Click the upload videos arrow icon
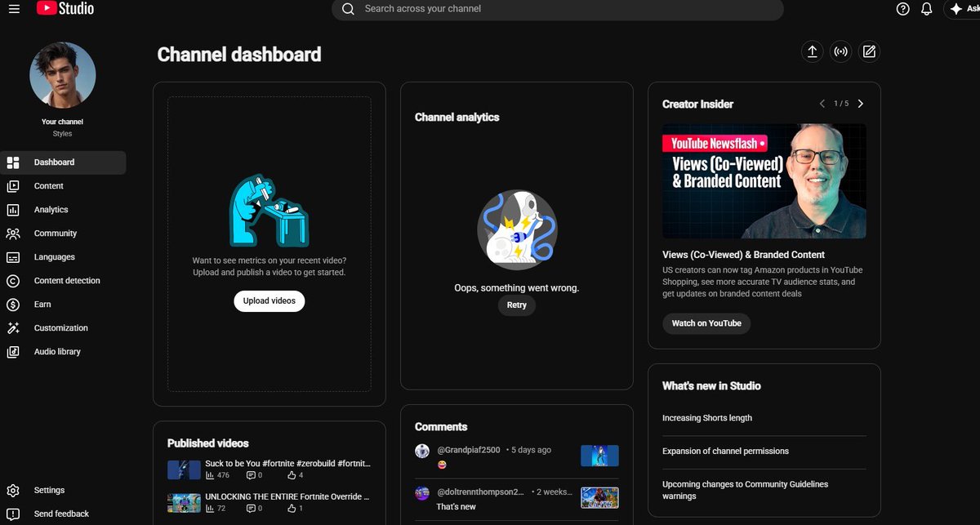 [x=813, y=51]
